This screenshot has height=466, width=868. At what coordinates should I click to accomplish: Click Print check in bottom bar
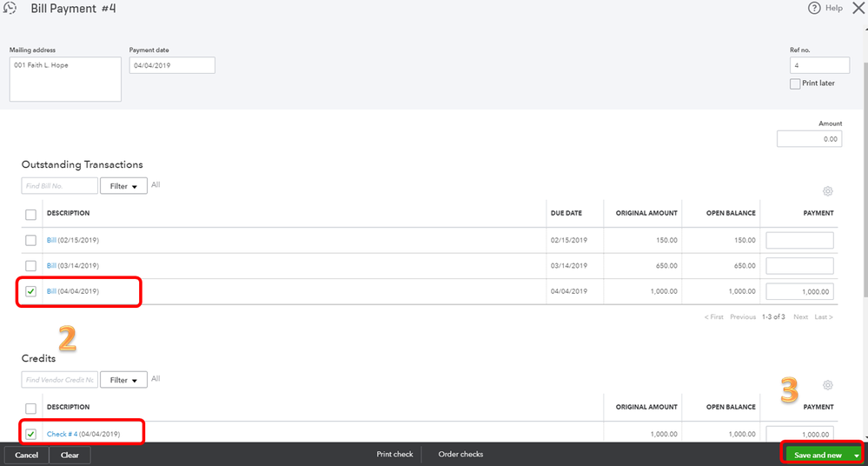pos(394,454)
